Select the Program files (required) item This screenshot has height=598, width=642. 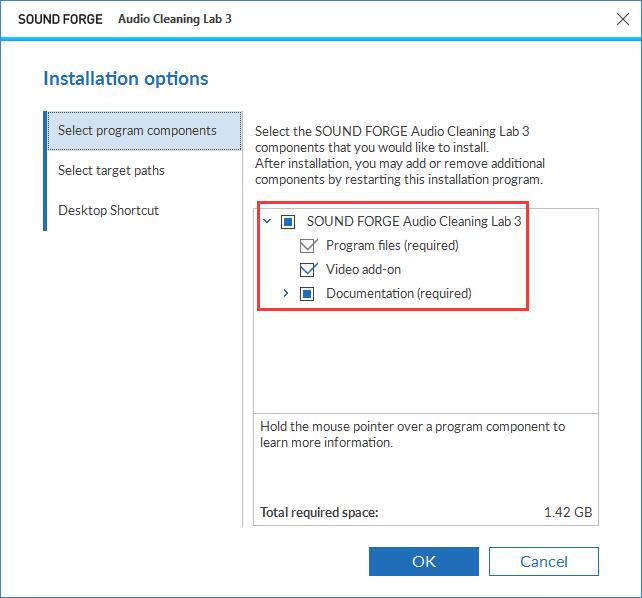coord(392,246)
